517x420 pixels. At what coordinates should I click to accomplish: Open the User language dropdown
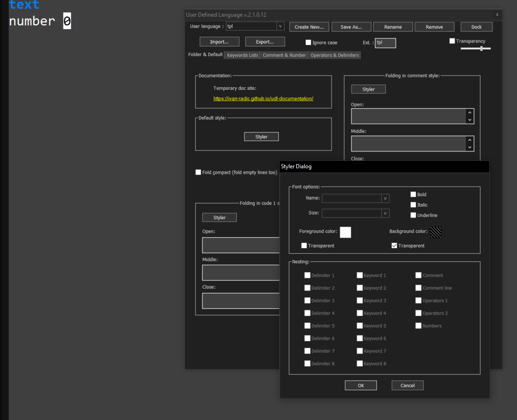[280, 26]
